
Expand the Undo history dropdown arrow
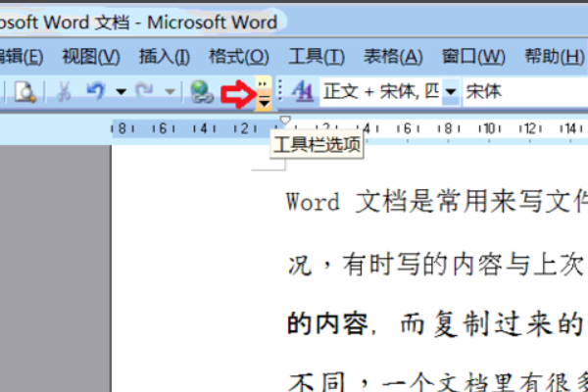coord(121,91)
